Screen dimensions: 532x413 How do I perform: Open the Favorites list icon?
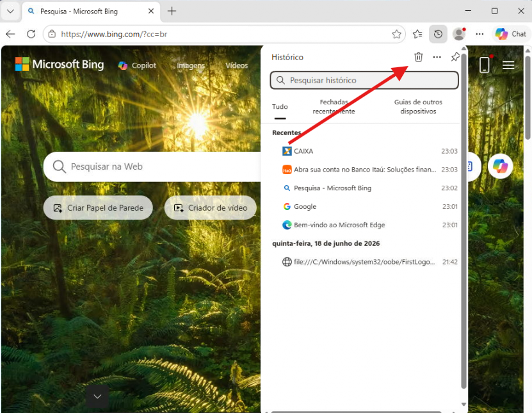click(x=417, y=34)
